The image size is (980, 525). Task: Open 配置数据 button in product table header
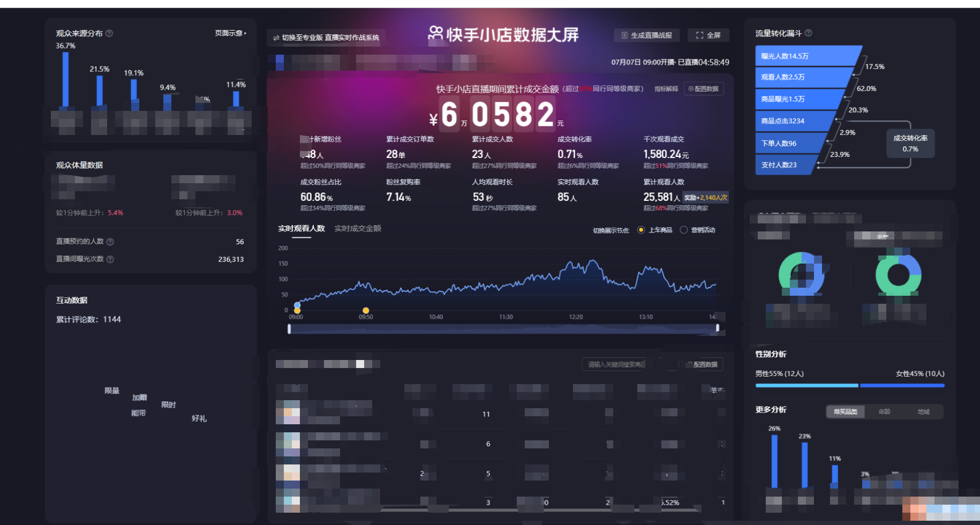pos(705,364)
